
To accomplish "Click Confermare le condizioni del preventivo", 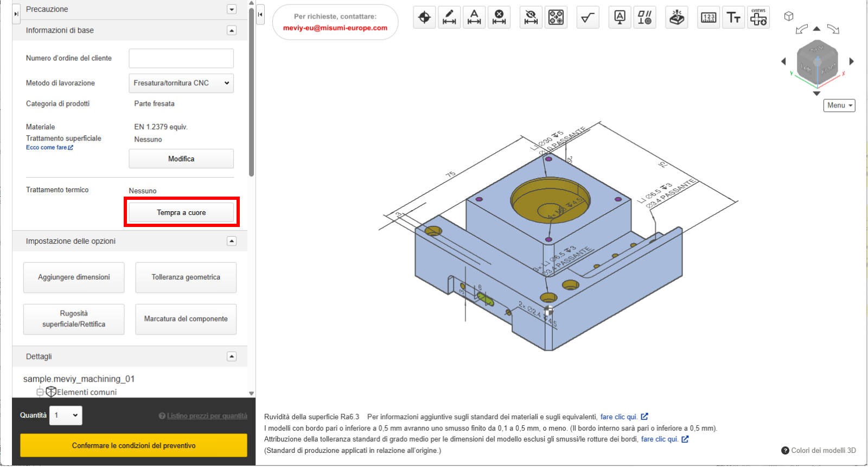I will point(133,445).
